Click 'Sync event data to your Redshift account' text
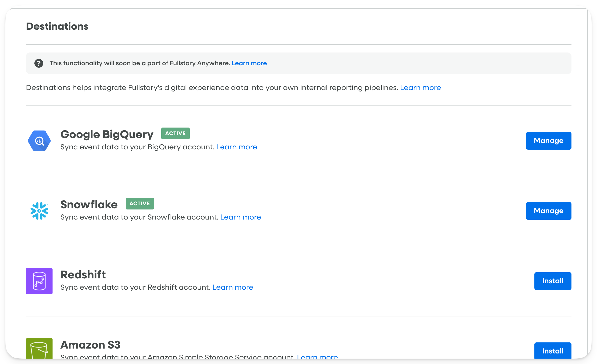The image size is (597, 364). (x=136, y=287)
